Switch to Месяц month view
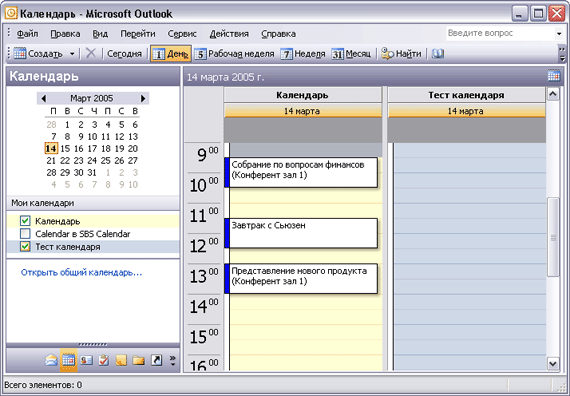570x396 pixels. pos(351,54)
